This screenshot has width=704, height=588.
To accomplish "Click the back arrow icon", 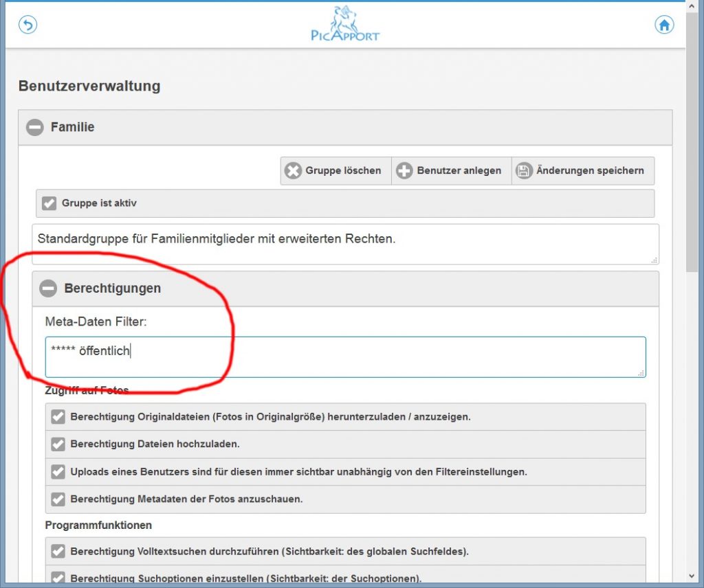I will [27, 25].
